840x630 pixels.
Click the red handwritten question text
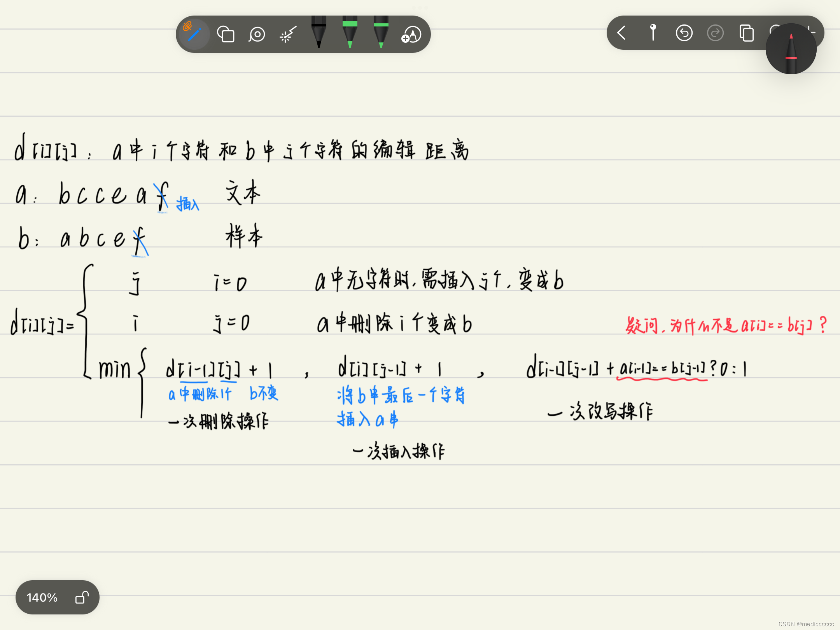click(x=726, y=326)
